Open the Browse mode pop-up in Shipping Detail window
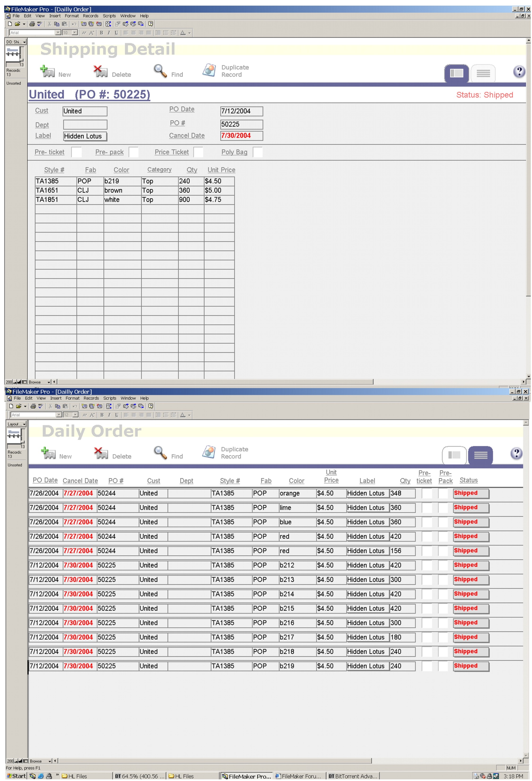 coord(40,382)
